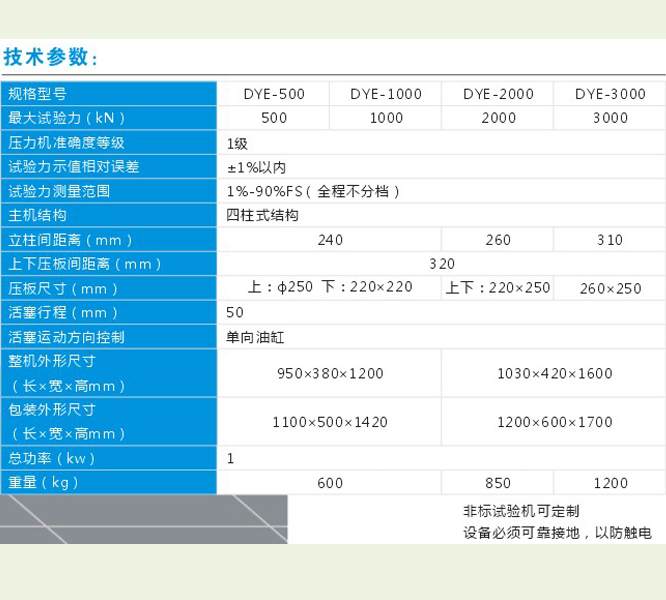Select the 总功率（kw） label

[51, 459]
